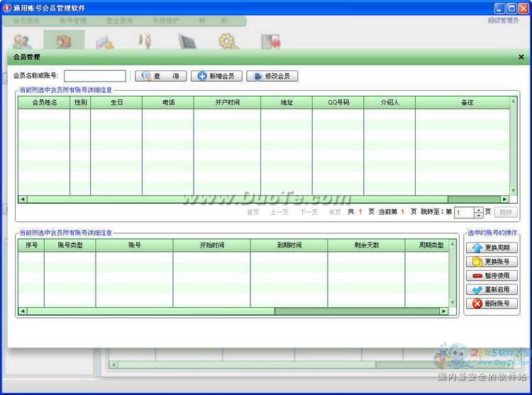Increase the page number stepper up arrow
The image size is (532, 395).
tap(478, 210)
